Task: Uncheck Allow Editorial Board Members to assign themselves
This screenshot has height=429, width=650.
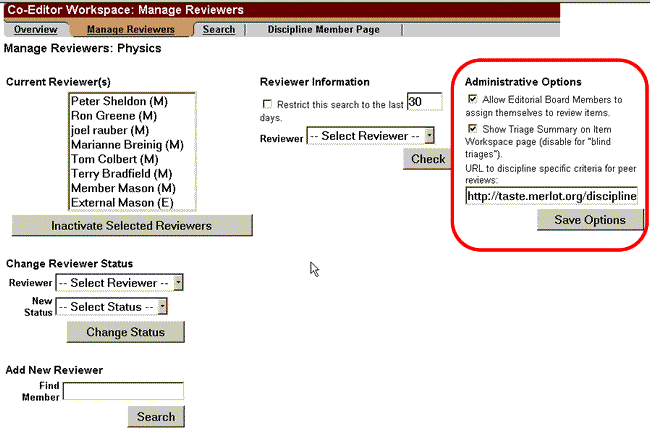Action: [x=471, y=100]
